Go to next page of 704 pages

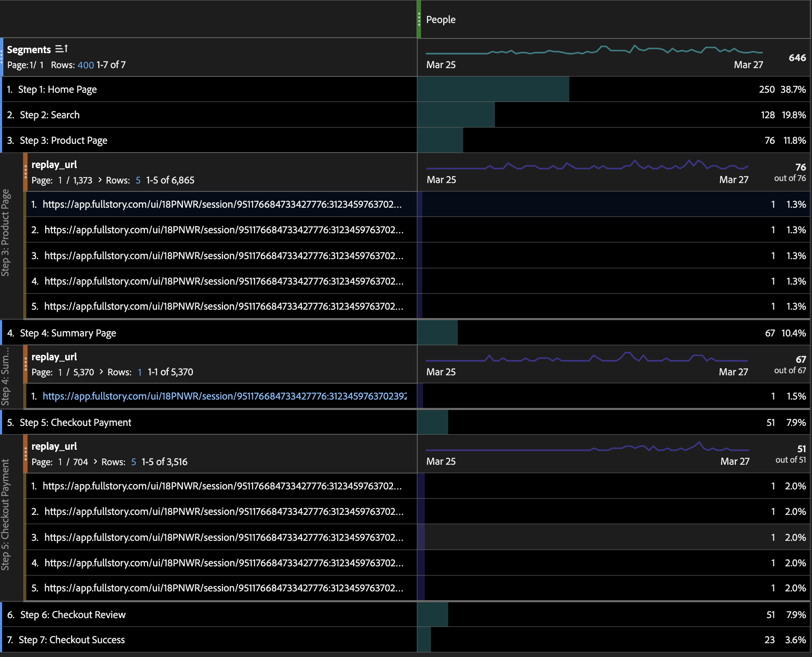[x=95, y=461]
